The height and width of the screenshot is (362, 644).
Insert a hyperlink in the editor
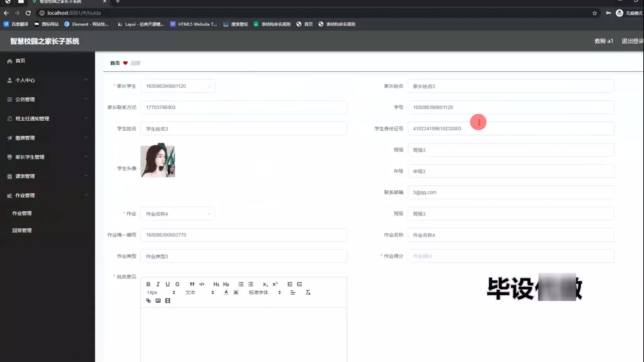coord(148,301)
